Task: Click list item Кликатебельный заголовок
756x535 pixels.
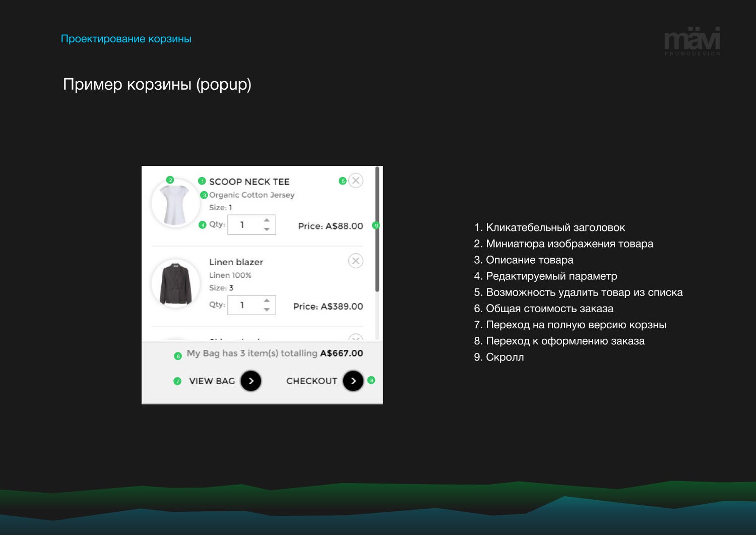Action: click(549, 227)
